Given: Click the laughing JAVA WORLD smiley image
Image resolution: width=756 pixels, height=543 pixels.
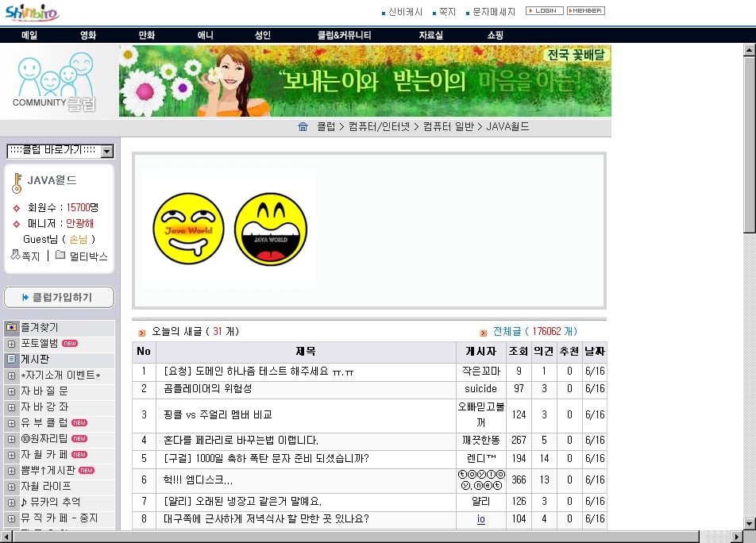Looking at the screenshot, I should [x=271, y=229].
